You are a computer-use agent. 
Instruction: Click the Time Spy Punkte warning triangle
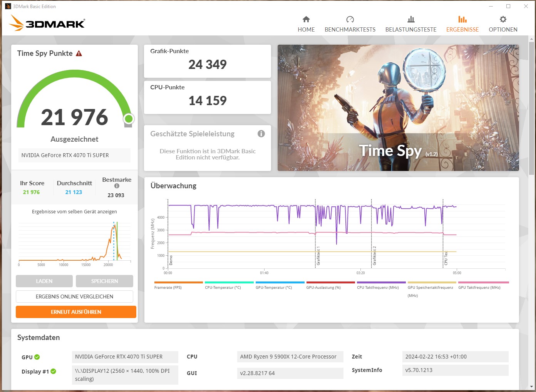79,54
